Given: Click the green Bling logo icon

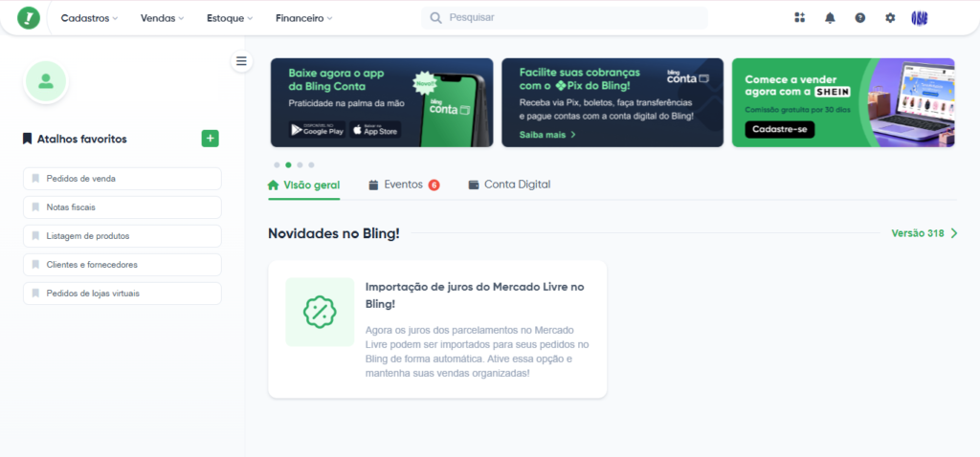Looking at the screenshot, I should click(28, 18).
